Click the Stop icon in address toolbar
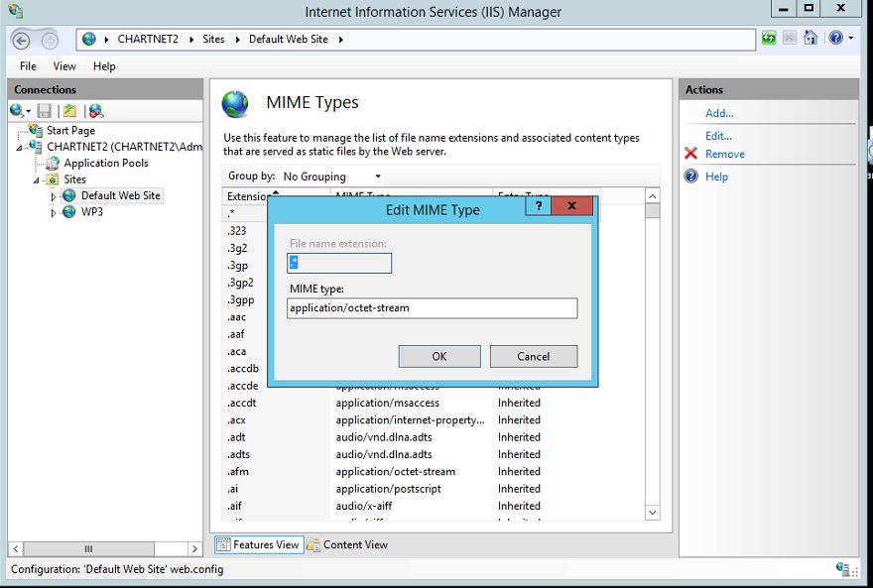 point(790,38)
